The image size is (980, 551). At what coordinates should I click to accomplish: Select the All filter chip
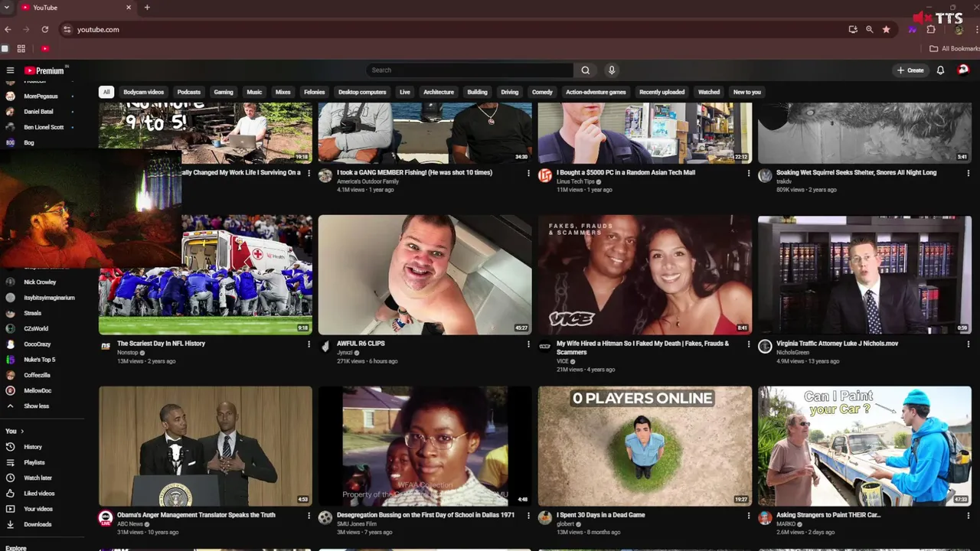coord(106,92)
